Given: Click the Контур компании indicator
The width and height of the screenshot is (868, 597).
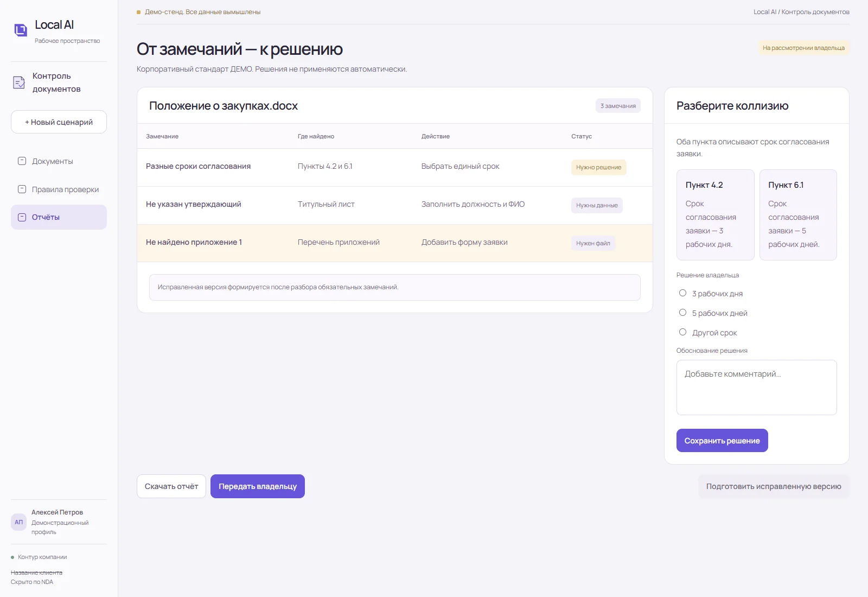Looking at the screenshot, I should (39, 557).
